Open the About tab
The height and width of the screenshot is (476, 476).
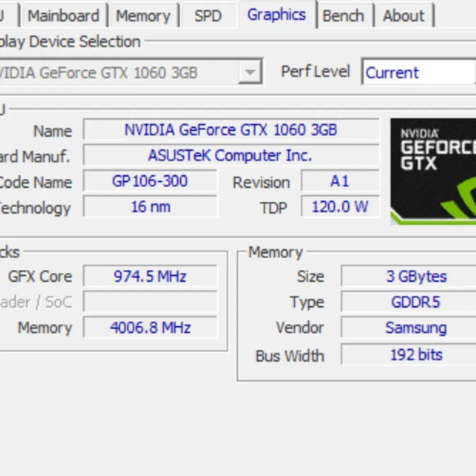click(403, 15)
